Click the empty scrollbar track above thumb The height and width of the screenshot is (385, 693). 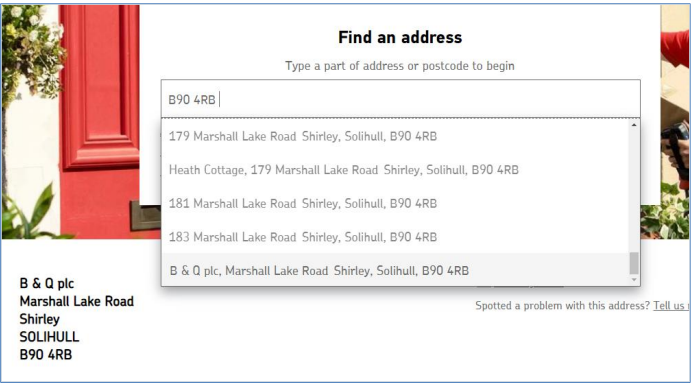[x=634, y=191]
